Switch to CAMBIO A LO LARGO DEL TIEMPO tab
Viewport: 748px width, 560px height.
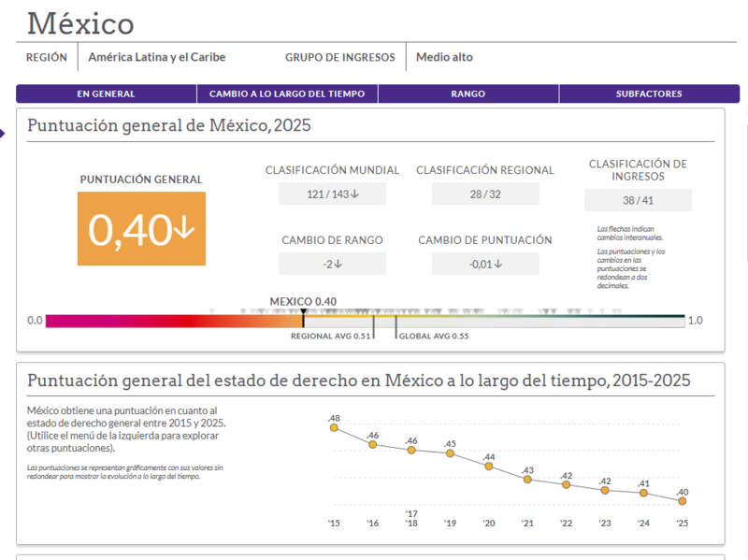pyautogui.click(x=287, y=94)
